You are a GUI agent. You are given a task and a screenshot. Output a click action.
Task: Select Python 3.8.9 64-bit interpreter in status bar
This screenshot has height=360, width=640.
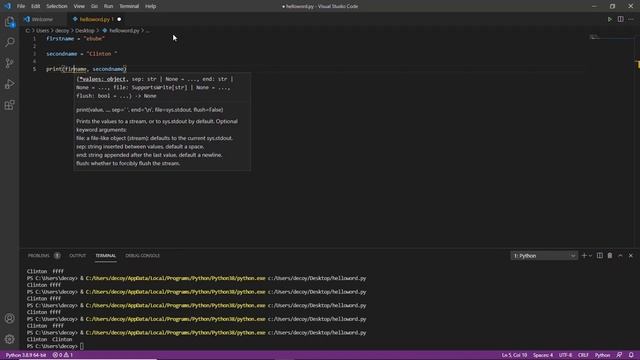coord(26,355)
